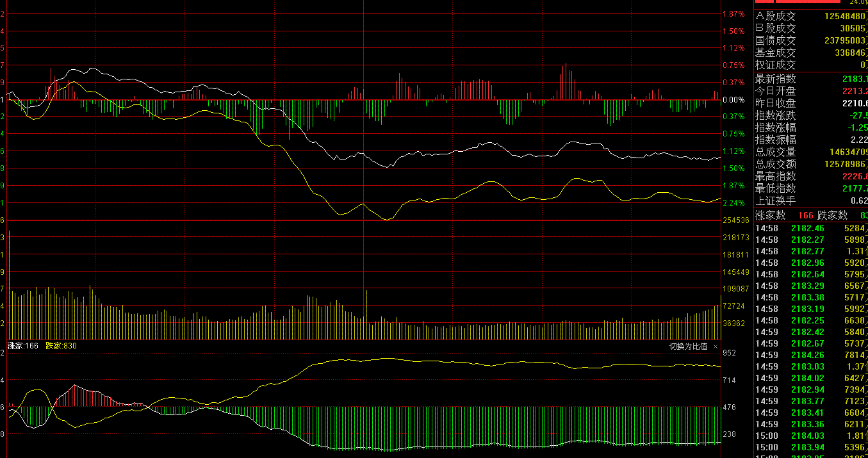The image size is (868, 458).
Task: Click the 最高指数 label
Action: [775, 176]
